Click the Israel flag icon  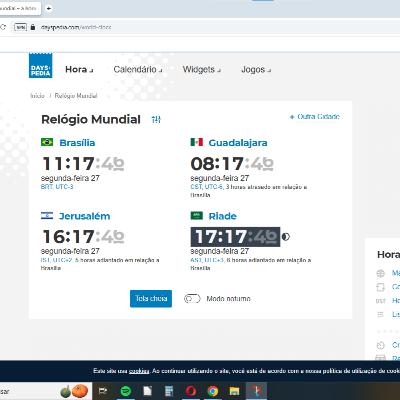point(47,215)
